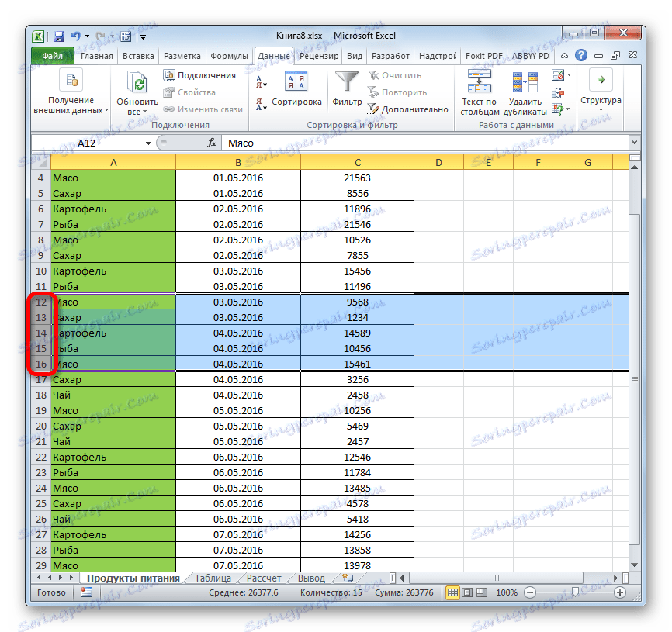Expand the Name Box dropdown
Viewport: 672px width, 632px height.
(x=149, y=143)
